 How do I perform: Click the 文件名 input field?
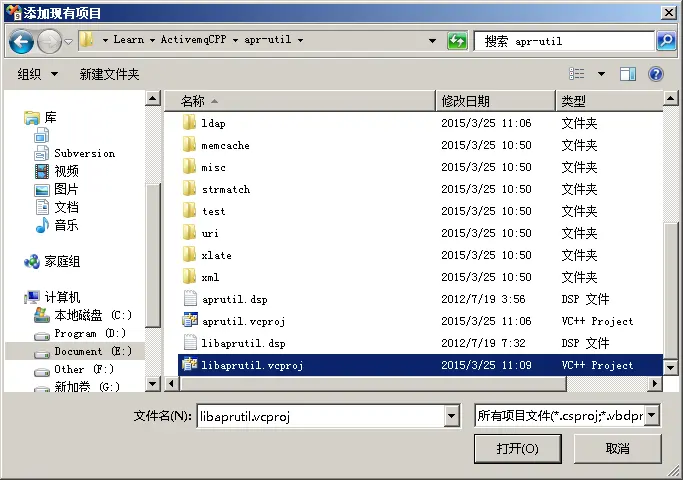coord(321,416)
